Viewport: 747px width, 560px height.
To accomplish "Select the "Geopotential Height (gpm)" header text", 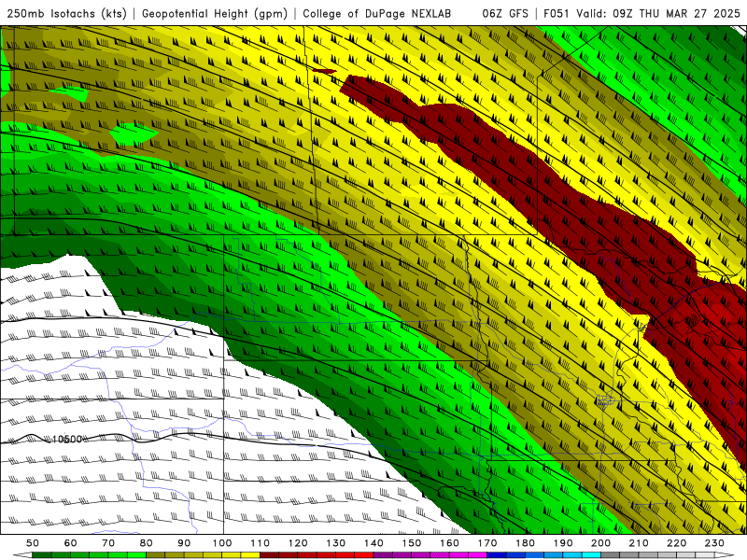I will pyautogui.click(x=215, y=13).
